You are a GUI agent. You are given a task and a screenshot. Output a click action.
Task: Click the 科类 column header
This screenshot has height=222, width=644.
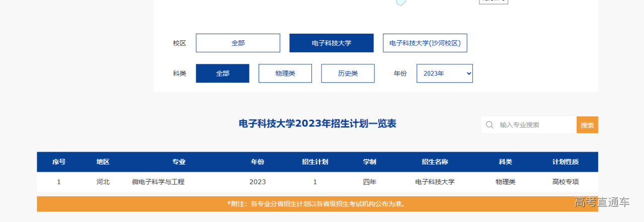tap(506, 162)
